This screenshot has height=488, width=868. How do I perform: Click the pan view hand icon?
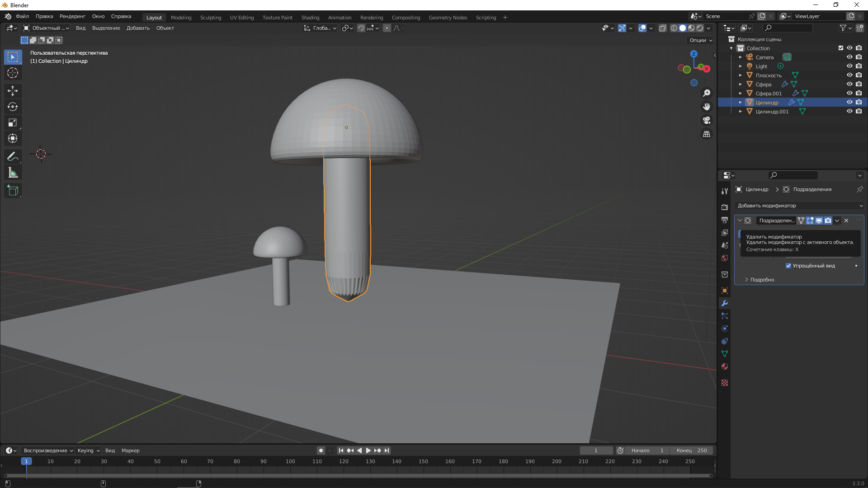coord(707,107)
